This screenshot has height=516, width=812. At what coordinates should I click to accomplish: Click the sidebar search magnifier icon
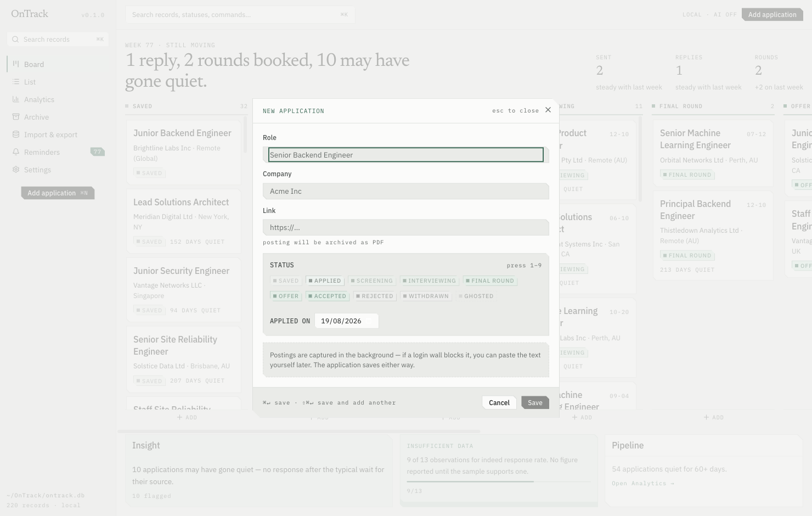pos(15,40)
